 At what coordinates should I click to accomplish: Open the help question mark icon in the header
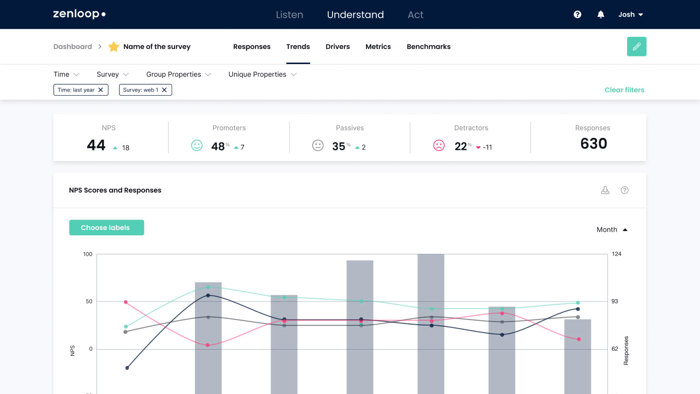coord(577,14)
